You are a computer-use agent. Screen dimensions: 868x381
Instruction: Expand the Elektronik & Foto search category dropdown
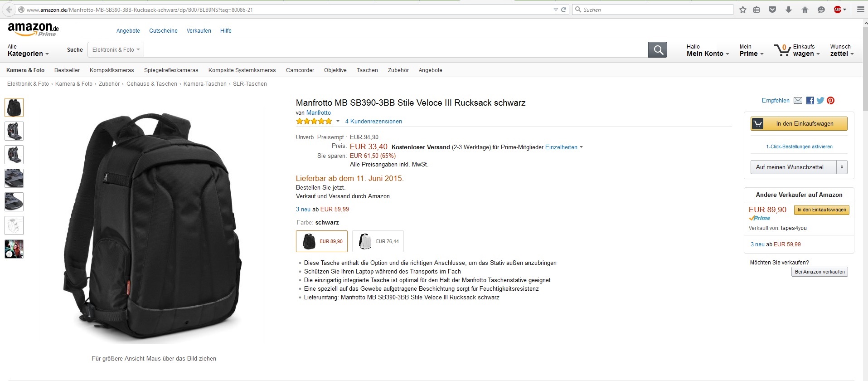[116, 50]
